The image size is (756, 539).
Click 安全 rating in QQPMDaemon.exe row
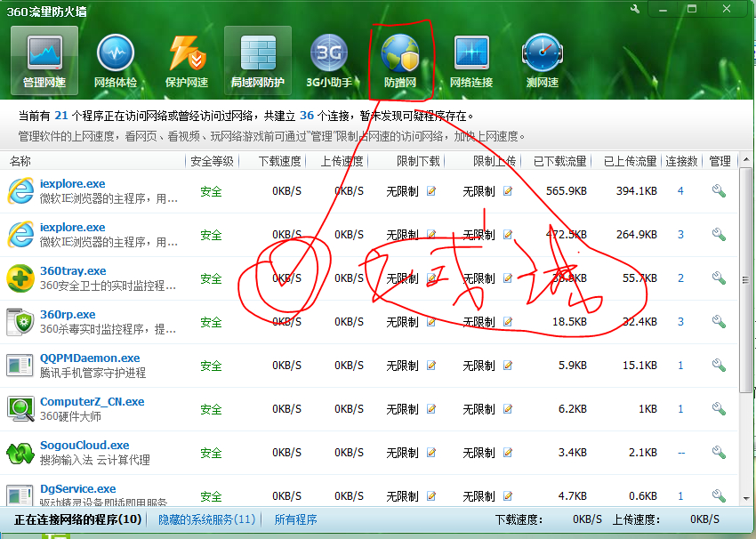coord(211,366)
